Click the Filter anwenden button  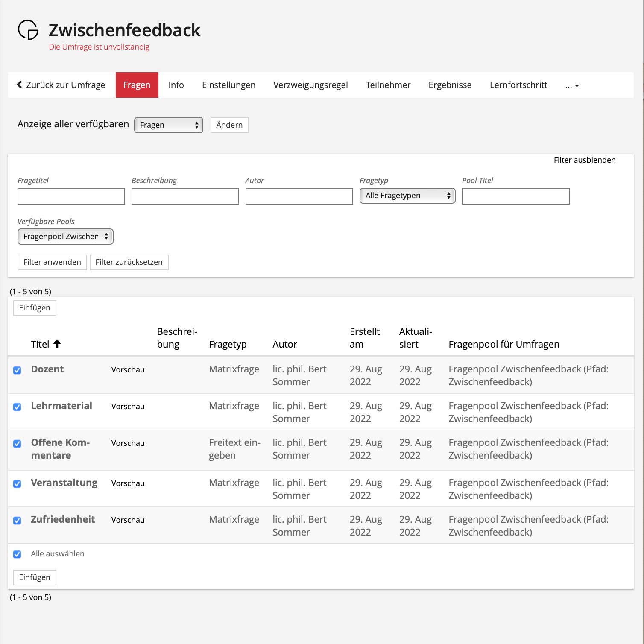[x=52, y=262]
